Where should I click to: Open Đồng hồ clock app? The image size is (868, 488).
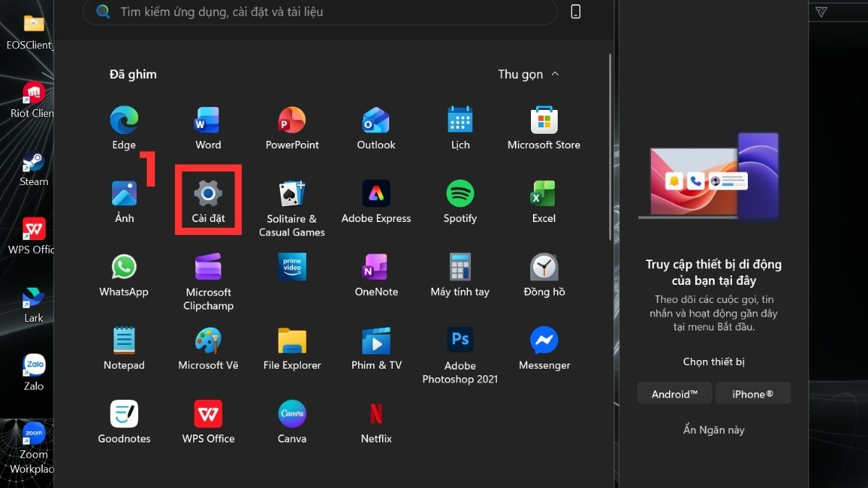[x=543, y=267]
